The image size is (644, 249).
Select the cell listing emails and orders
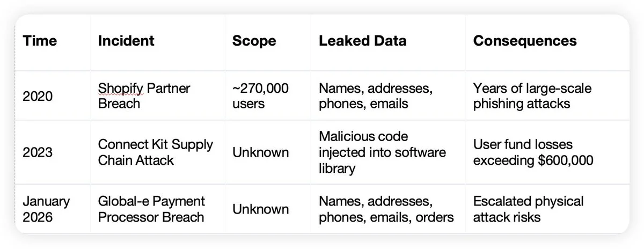pos(386,209)
